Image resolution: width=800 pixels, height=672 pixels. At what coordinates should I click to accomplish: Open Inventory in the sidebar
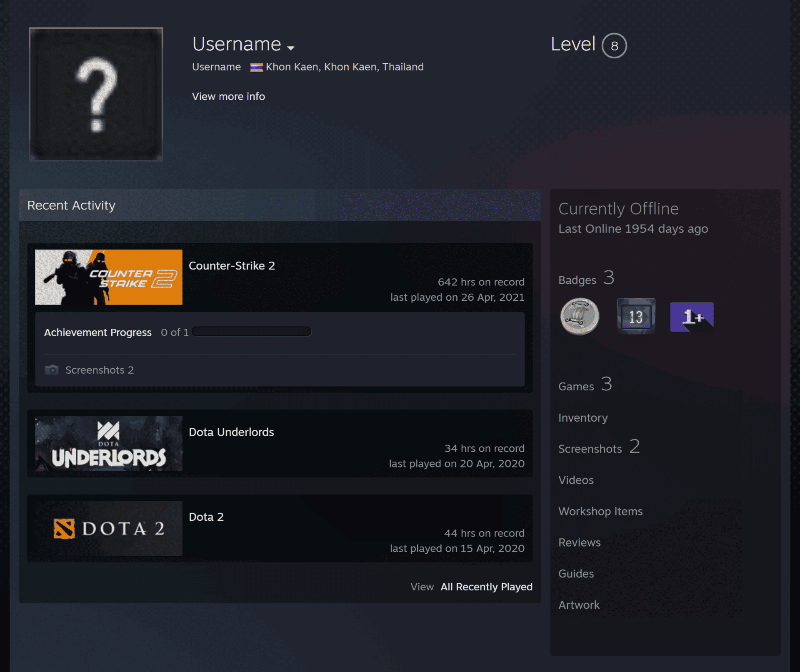(583, 418)
